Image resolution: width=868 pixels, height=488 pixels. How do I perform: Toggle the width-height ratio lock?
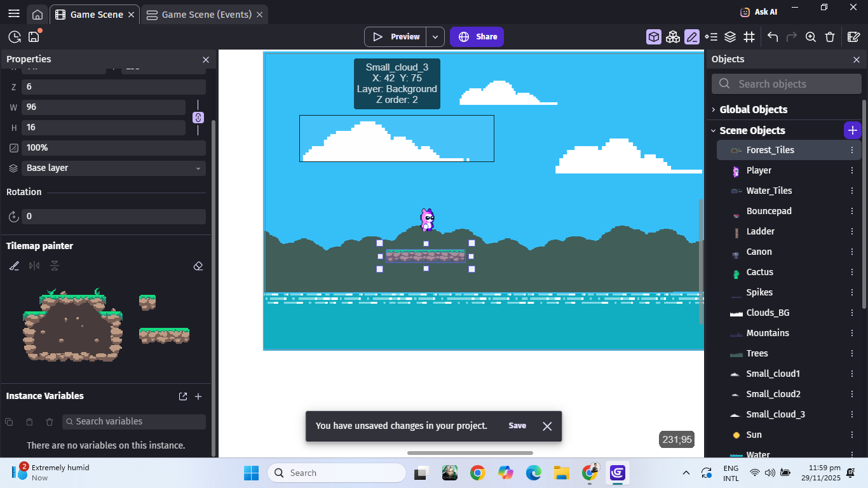coord(198,118)
